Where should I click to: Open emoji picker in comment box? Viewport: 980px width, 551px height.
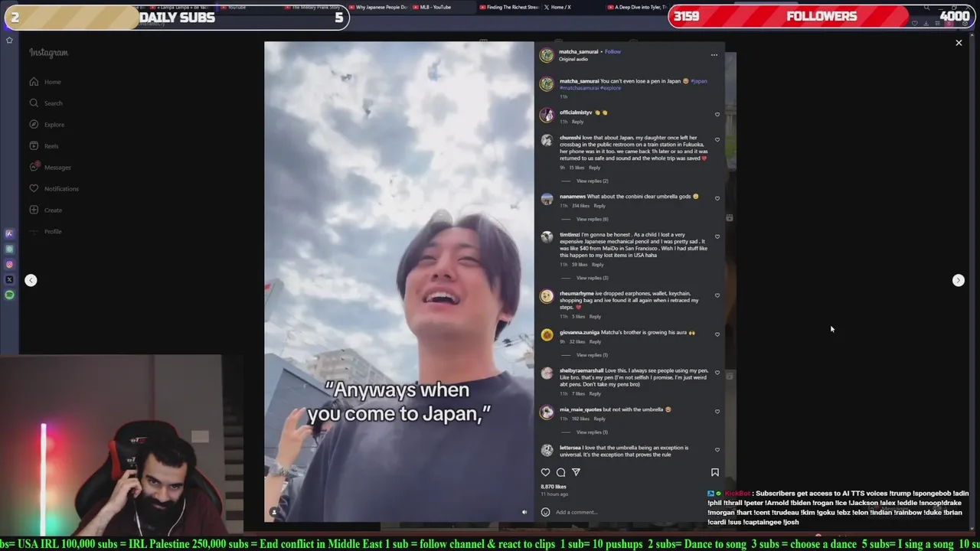point(545,512)
